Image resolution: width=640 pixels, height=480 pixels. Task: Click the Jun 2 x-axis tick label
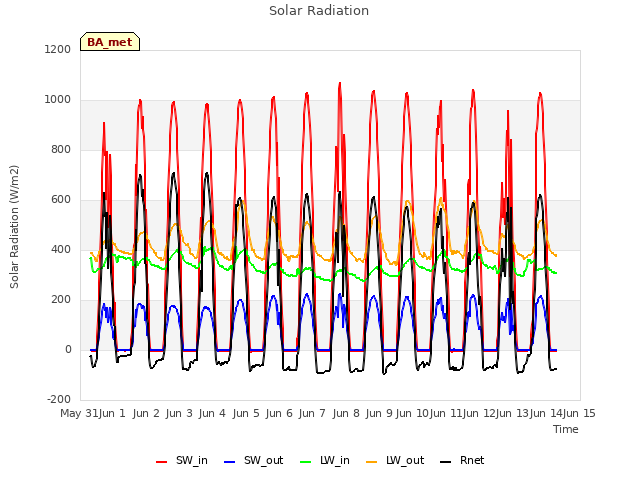pyautogui.click(x=146, y=413)
